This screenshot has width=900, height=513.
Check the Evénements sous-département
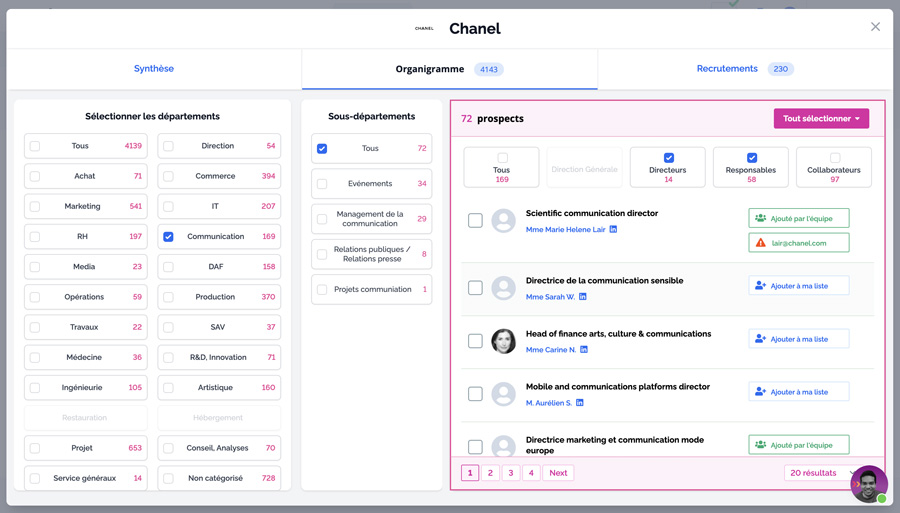pyautogui.click(x=322, y=184)
